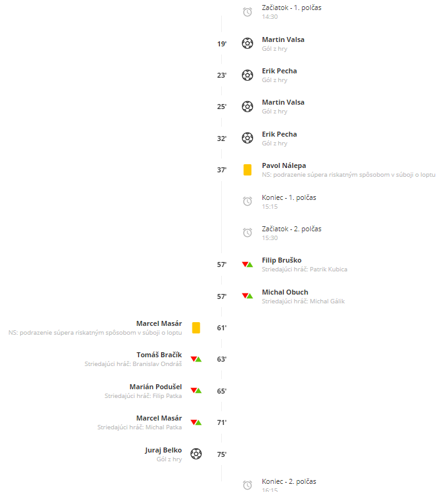Click the clock icon for Začiatok 1. polčas
This screenshot has height=492, width=448.
[x=247, y=12]
